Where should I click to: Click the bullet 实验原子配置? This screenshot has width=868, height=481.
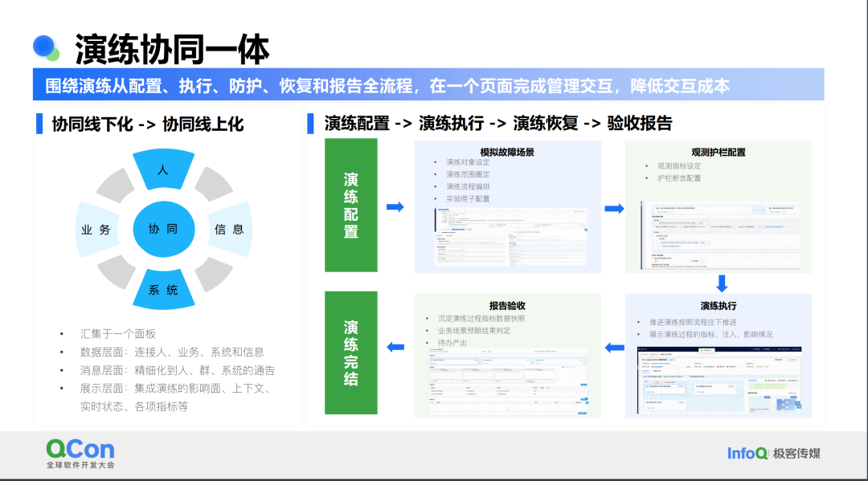point(468,198)
